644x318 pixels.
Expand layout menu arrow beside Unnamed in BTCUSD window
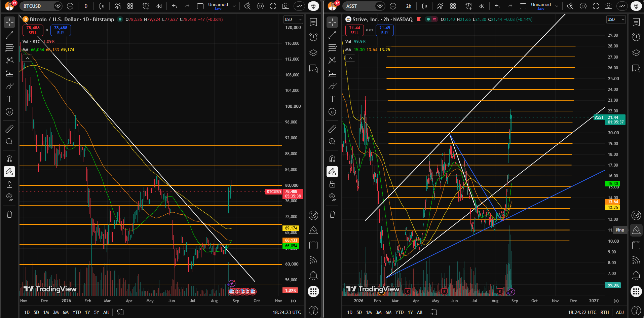click(234, 6)
